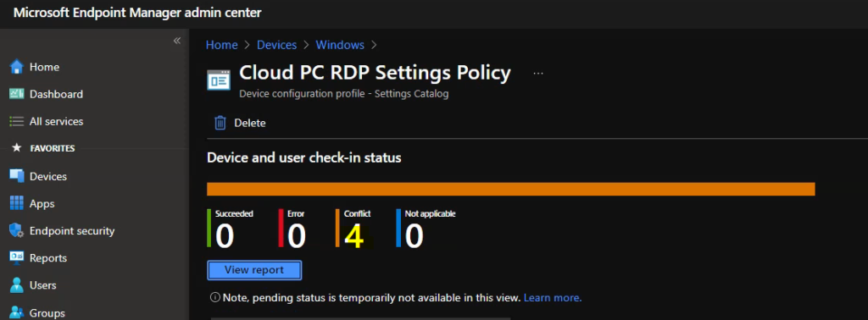Click the Endpoint security shield icon

17,230
